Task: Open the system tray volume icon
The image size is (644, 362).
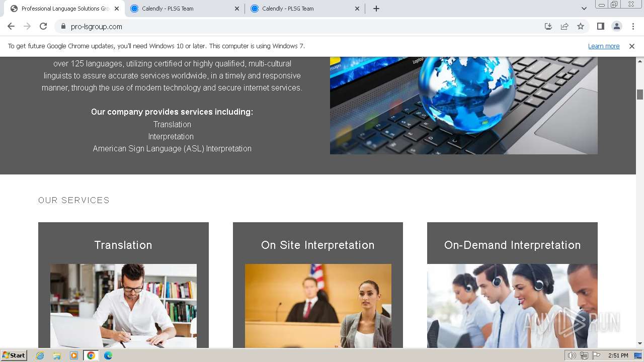Action: point(572,355)
